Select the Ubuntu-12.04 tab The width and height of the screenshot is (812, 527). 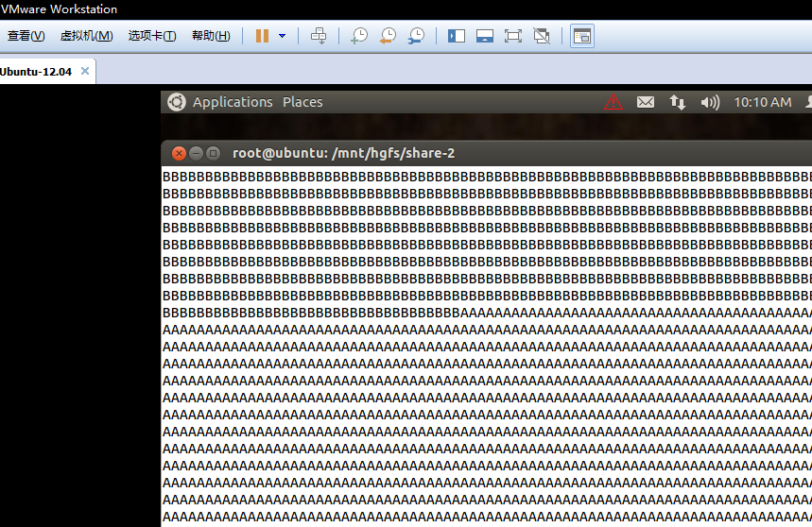point(36,72)
